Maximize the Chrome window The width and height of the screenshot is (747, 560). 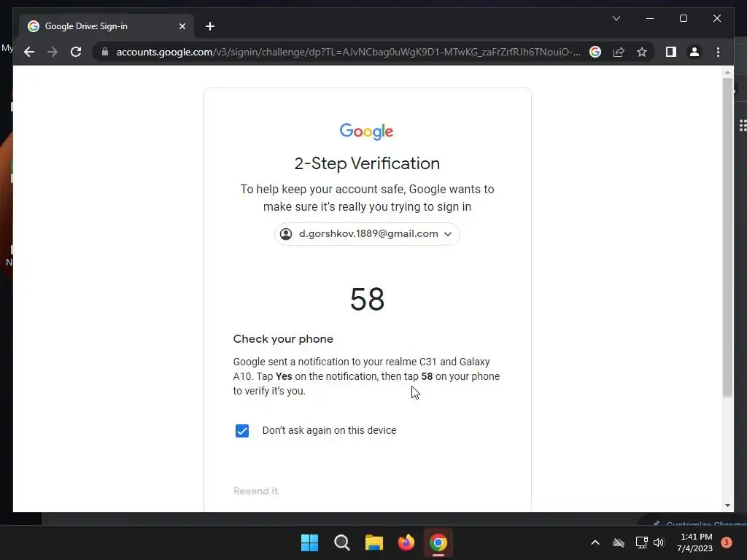683,18
